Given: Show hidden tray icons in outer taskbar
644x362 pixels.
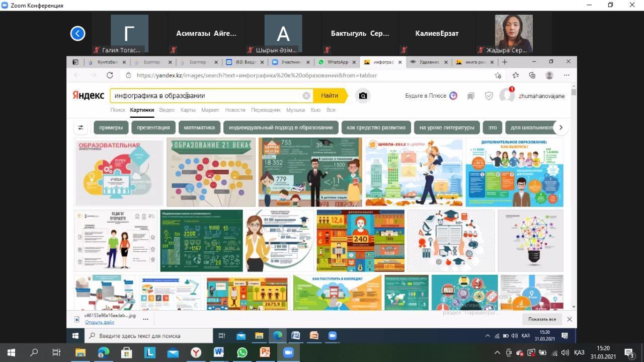Looking at the screenshot, I should point(497,352).
